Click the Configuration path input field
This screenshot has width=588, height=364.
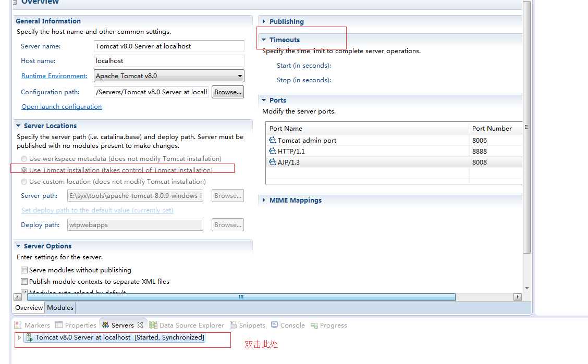[x=152, y=92]
